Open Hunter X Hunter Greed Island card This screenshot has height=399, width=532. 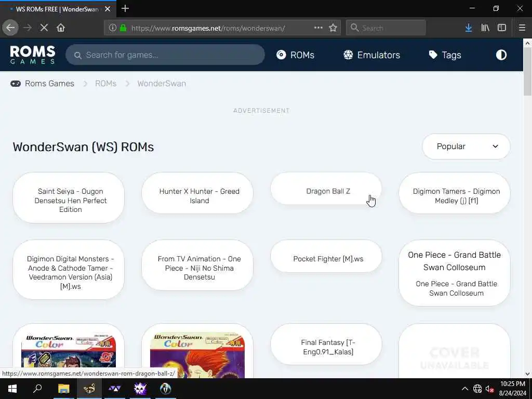[x=197, y=193]
